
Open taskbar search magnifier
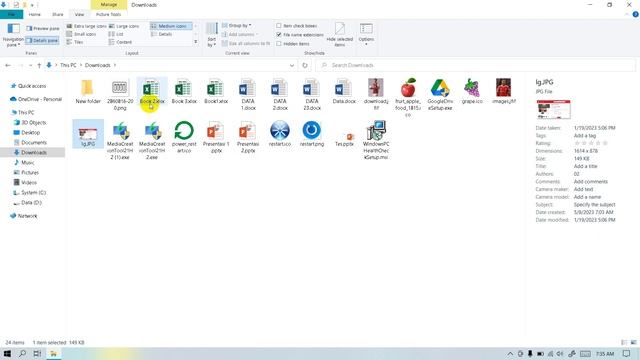point(22,353)
